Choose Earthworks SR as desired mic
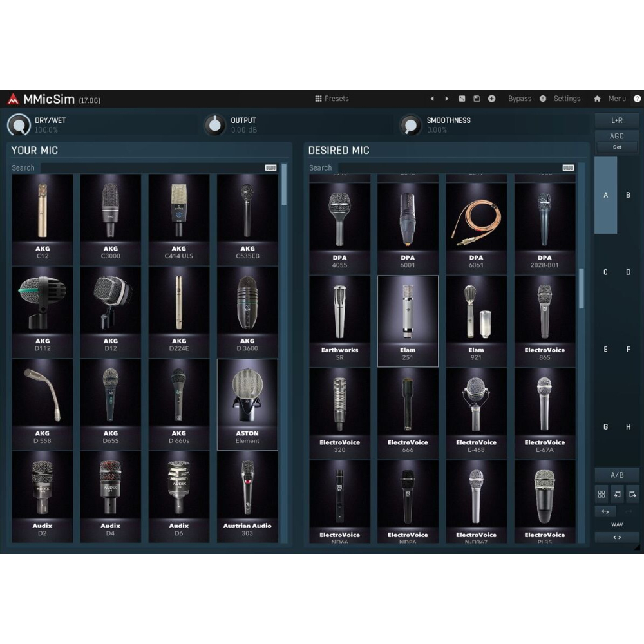Screen dimensions: 644x644 (x=339, y=321)
